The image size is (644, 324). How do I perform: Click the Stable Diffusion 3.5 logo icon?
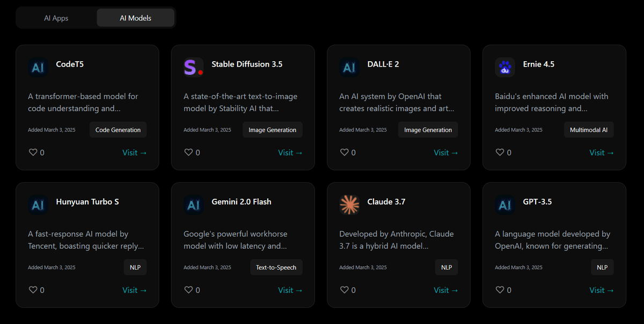(x=193, y=67)
